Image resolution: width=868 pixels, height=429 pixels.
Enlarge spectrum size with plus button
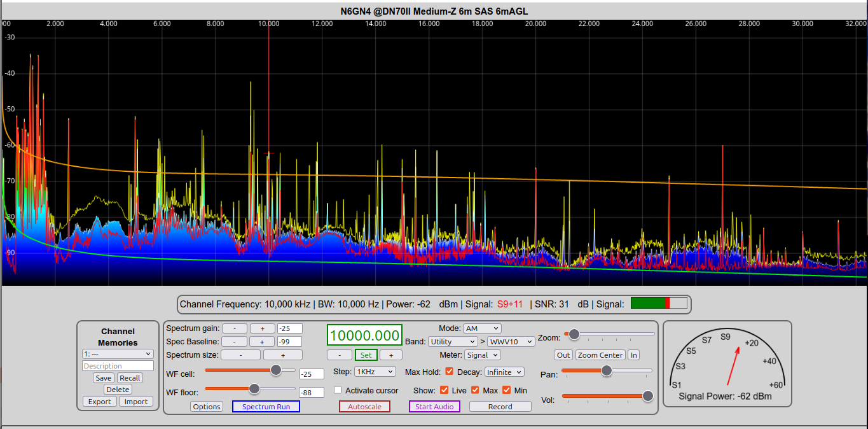pyautogui.click(x=283, y=355)
